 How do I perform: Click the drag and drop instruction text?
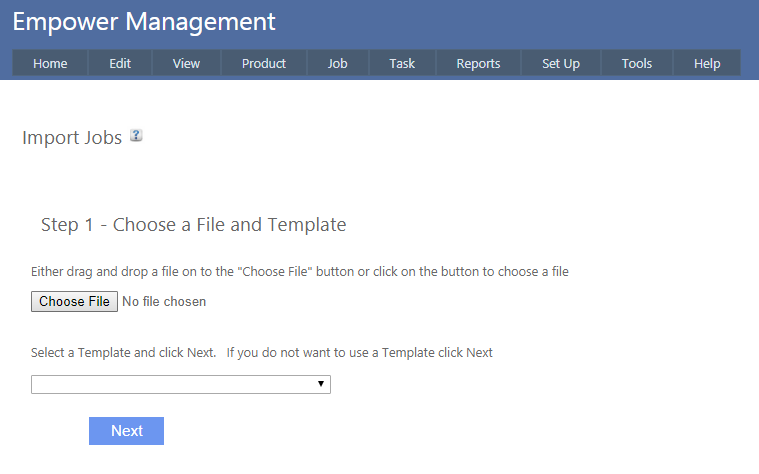(x=300, y=271)
